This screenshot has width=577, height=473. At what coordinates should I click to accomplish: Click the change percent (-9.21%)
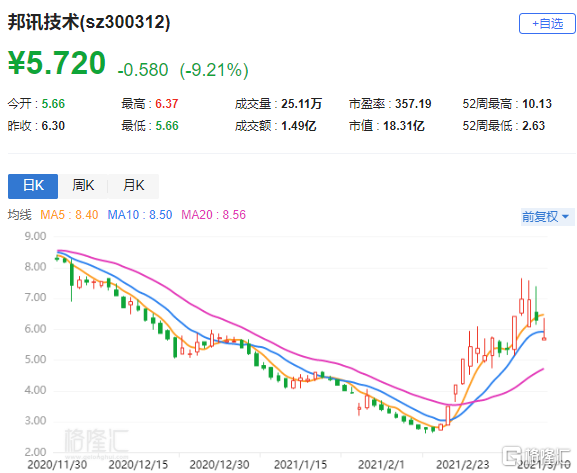click(x=214, y=70)
